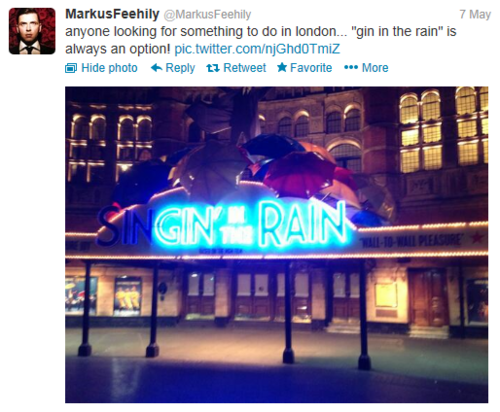
Task: Click the Favorite star icon
Action: (x=282, y=67)
